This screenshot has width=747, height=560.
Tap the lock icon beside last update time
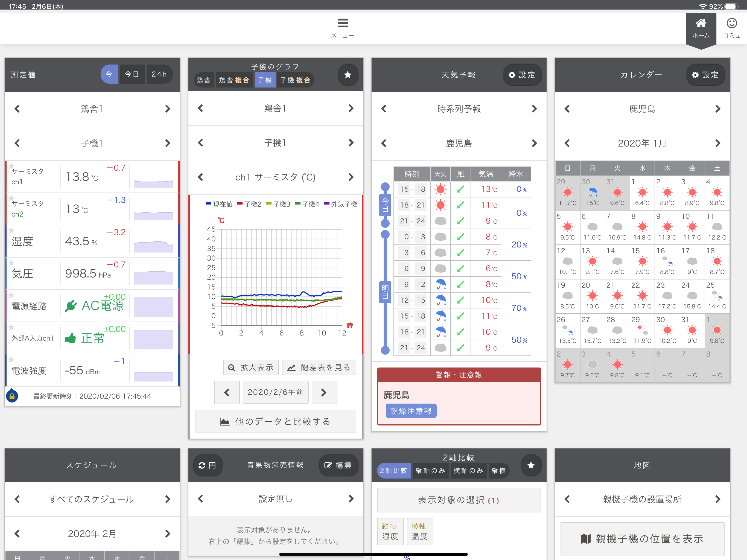[12, 396]
